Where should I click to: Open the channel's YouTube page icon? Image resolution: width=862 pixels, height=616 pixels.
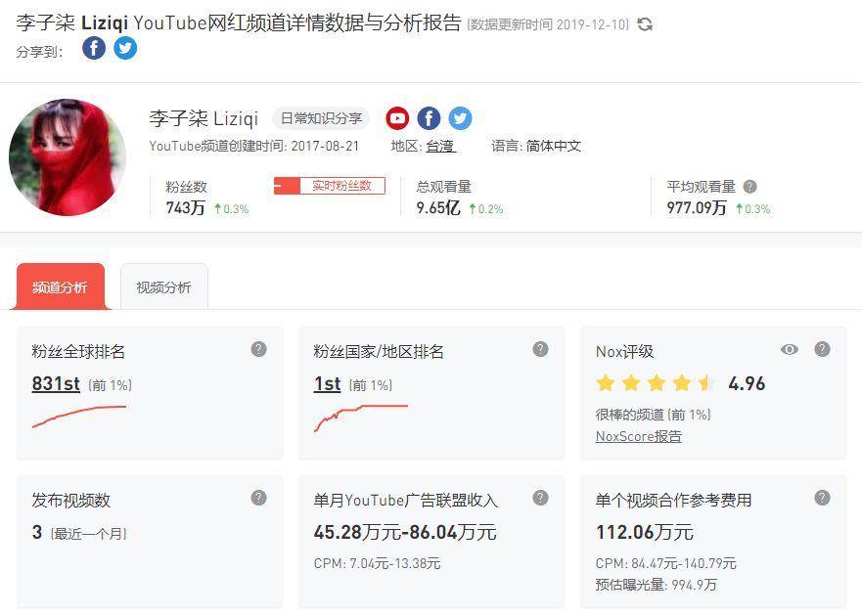click(397, 118)
